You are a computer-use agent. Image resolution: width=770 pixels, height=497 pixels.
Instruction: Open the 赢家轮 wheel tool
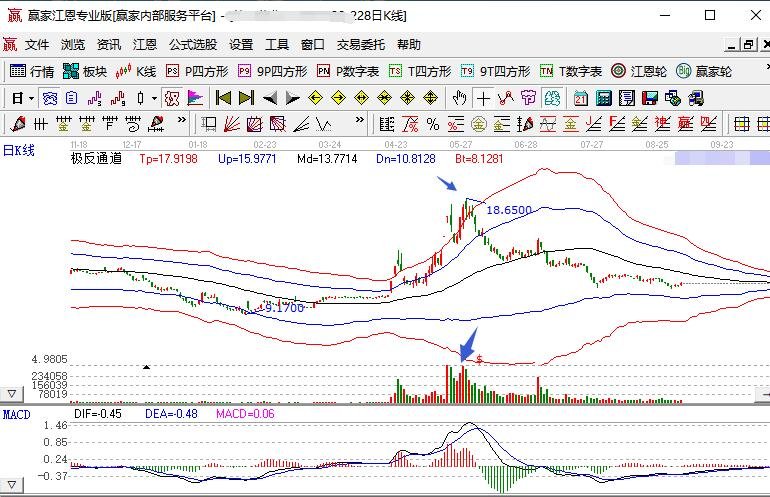tap(704, 72)
